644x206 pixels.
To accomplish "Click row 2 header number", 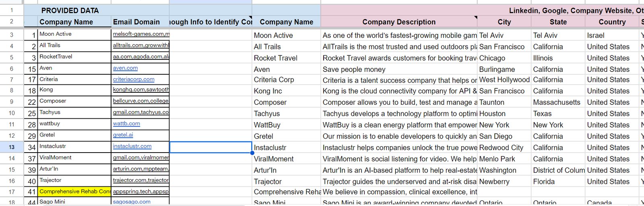I will (x=12, y=22).
